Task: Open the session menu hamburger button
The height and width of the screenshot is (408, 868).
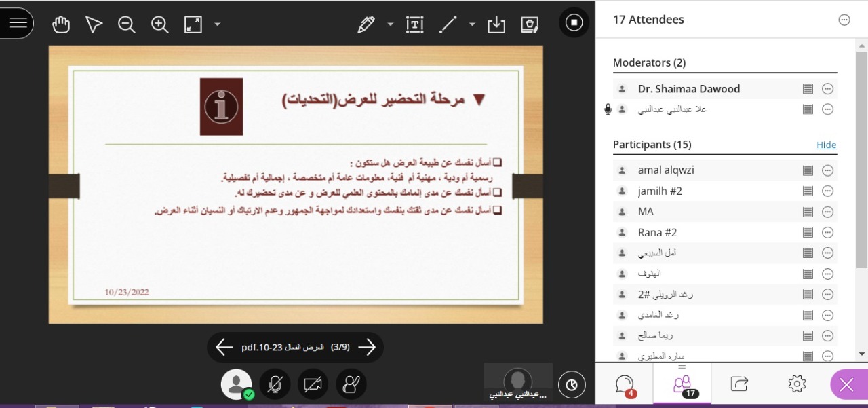Action: [x=18, y=23]
